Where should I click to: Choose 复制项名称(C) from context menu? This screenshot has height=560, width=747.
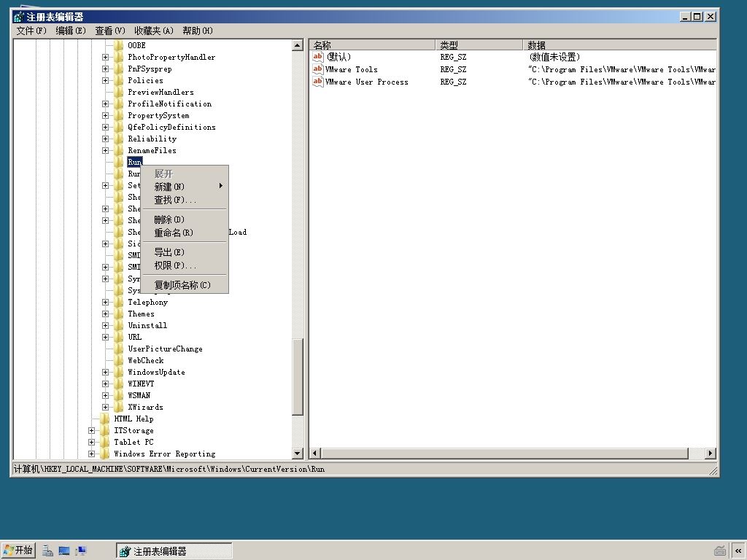185,285
